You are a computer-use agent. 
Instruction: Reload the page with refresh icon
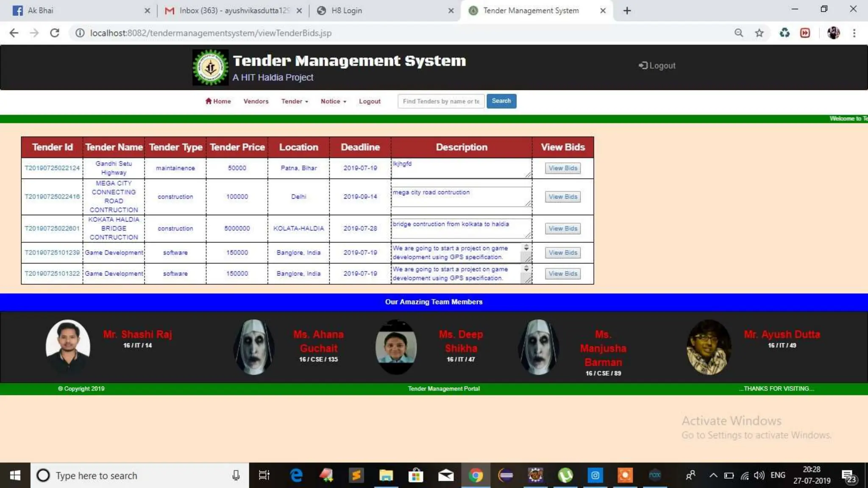click(54, 33)
